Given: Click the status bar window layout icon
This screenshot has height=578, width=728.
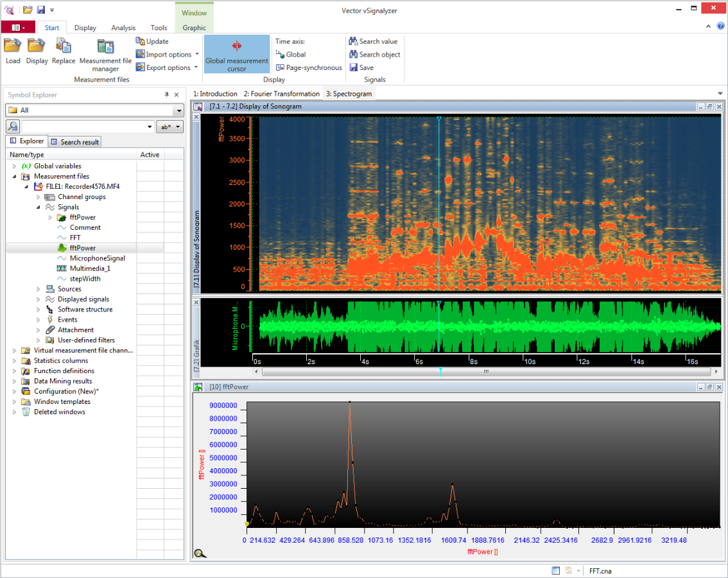Looking at the screenshot, I should point(556,570).
